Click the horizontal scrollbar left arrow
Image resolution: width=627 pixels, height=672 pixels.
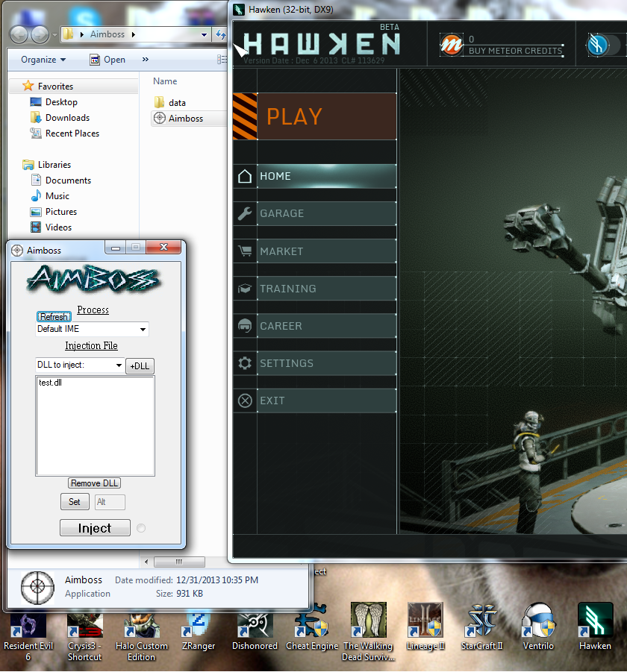(x=146, y=562)
